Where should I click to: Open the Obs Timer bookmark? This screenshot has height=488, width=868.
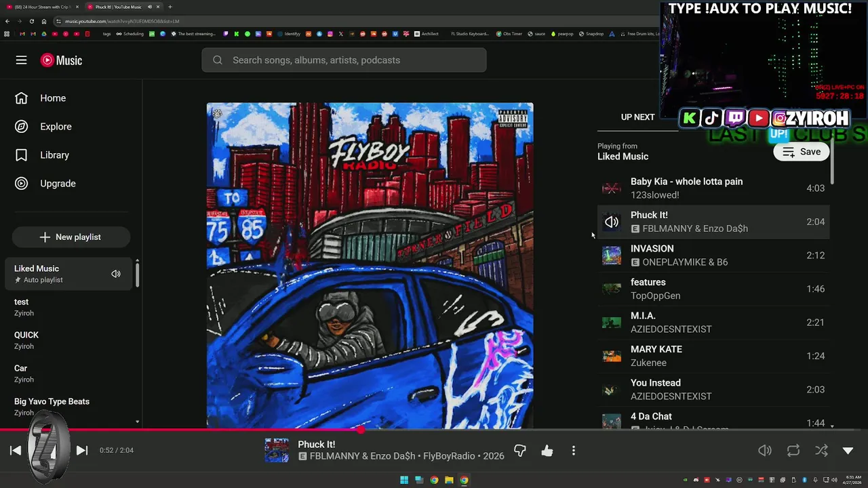coord(509,34)
